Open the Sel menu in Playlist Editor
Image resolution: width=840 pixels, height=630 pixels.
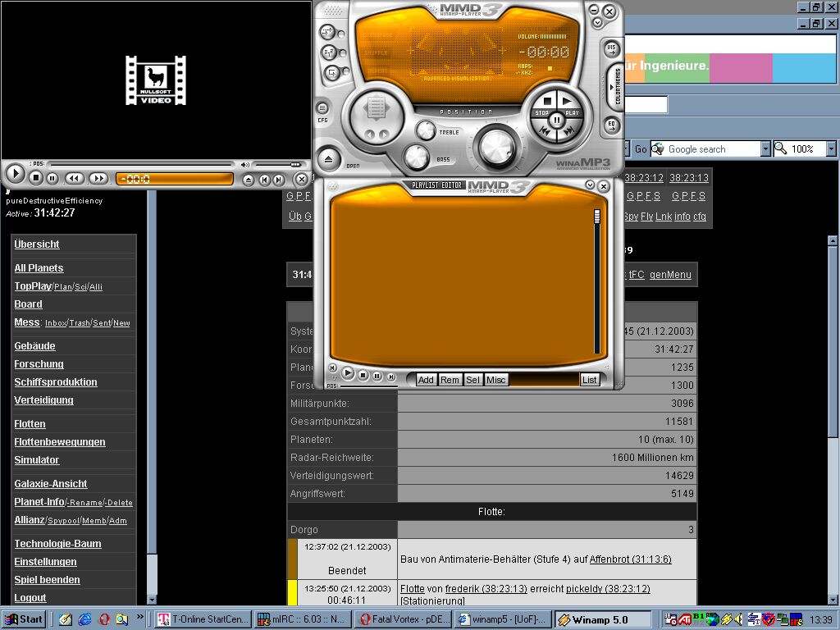tap(472, 380)
